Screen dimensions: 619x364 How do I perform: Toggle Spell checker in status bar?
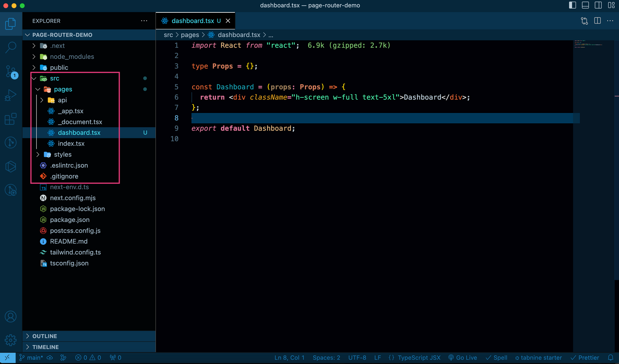click(496, 357)
